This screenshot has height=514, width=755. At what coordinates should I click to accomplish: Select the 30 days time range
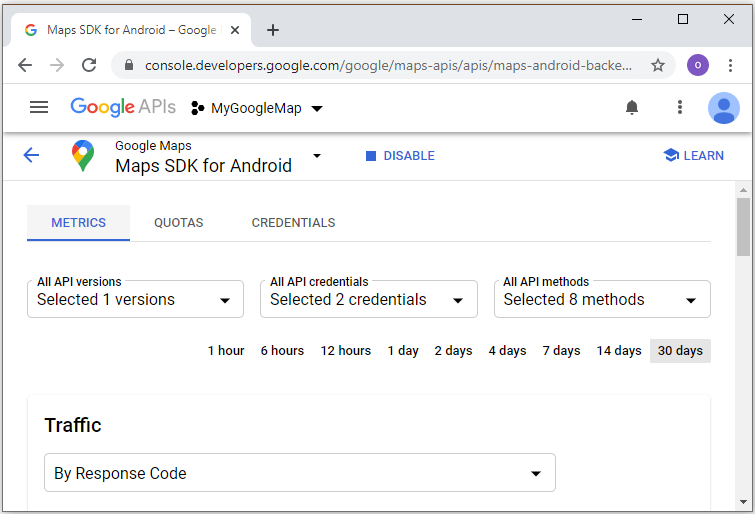coord(680,351)
